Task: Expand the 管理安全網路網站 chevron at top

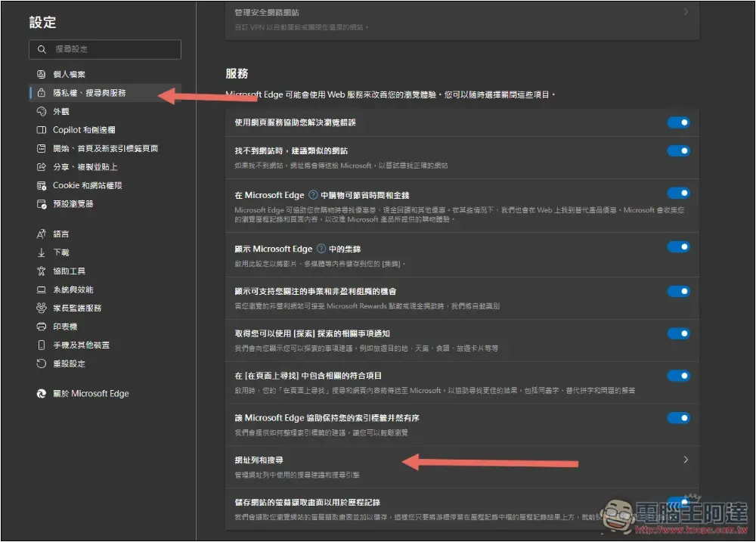Action: [686, 12]
